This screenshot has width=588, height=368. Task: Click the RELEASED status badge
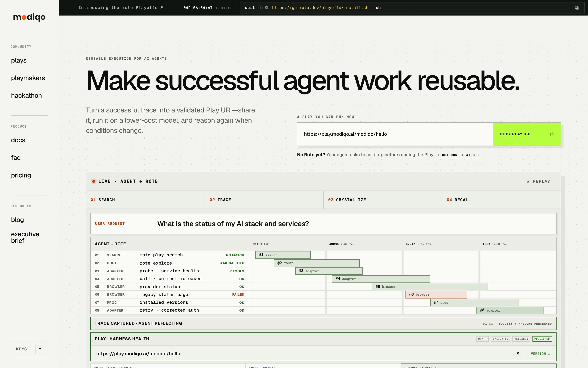point(521,339)
